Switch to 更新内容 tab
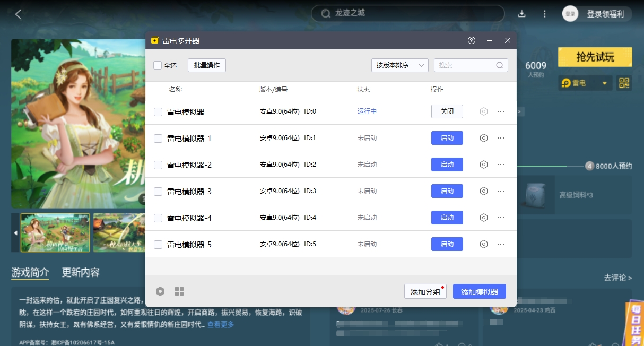 (x=81, y=272)
